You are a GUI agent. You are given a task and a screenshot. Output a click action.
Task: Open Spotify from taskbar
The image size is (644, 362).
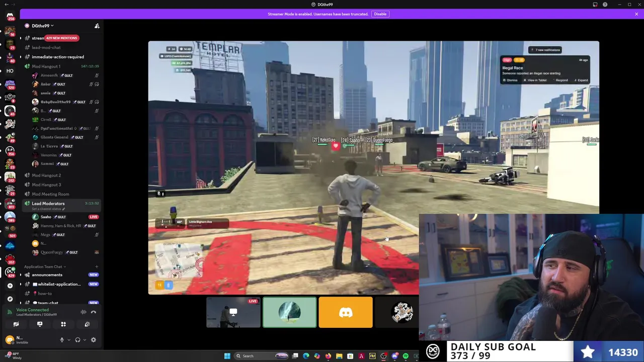(x=406, y=356)
